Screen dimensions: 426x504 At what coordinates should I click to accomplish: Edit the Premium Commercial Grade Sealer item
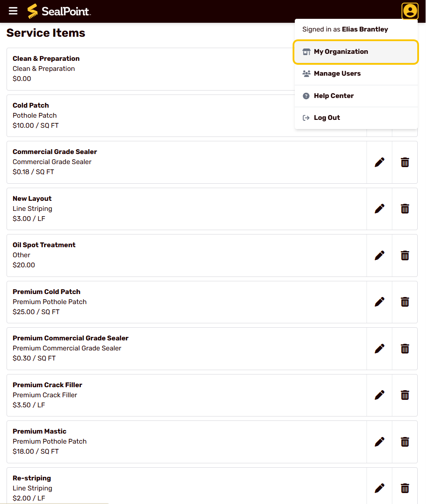pos(379,349)
